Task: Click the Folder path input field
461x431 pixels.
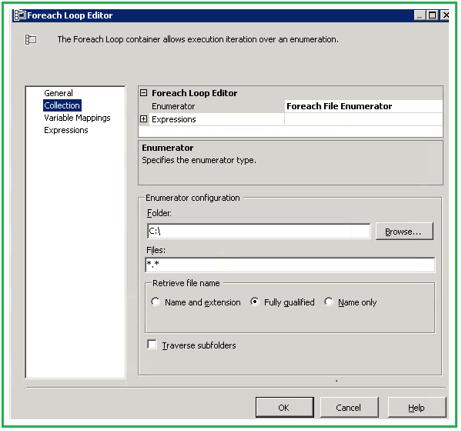Action: [259, 231]
